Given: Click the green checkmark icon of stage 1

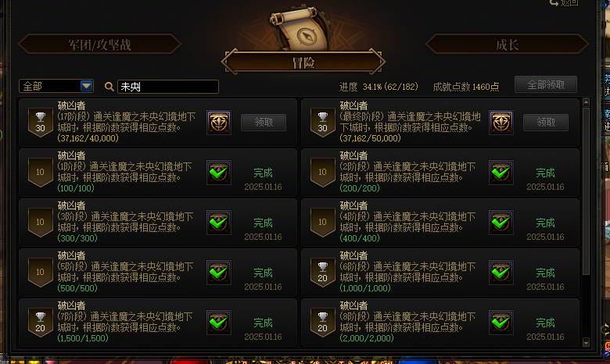Looking at the screenshot, I should click(219, 173).
